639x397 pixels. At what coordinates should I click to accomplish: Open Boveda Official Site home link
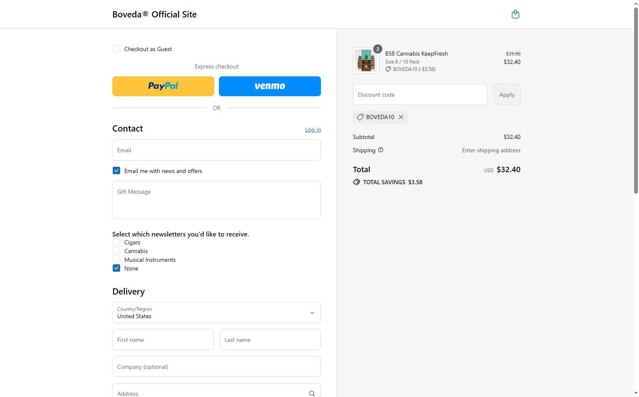(154, 14)
